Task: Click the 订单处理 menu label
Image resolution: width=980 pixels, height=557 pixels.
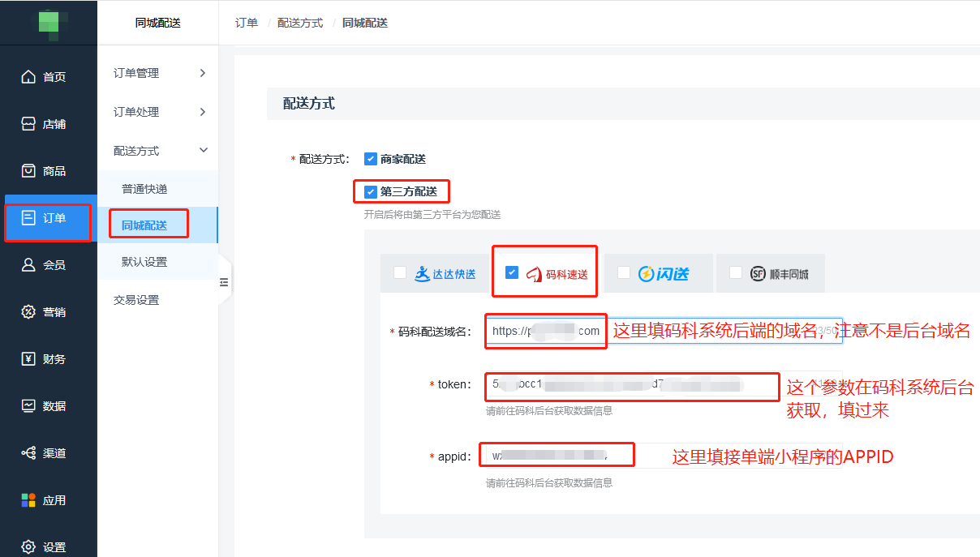Action: [136, 112]
